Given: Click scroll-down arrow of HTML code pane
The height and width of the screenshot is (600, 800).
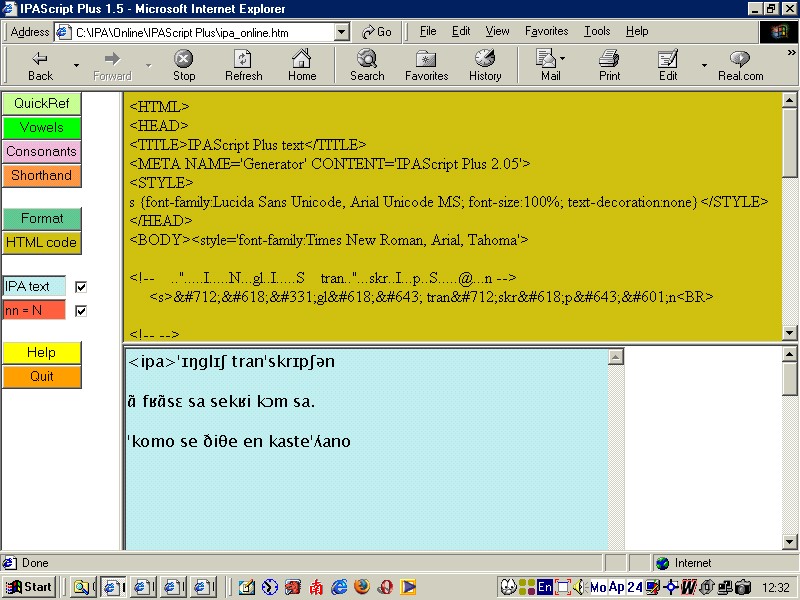Looking at the screenshot, I should click(789, 333).
